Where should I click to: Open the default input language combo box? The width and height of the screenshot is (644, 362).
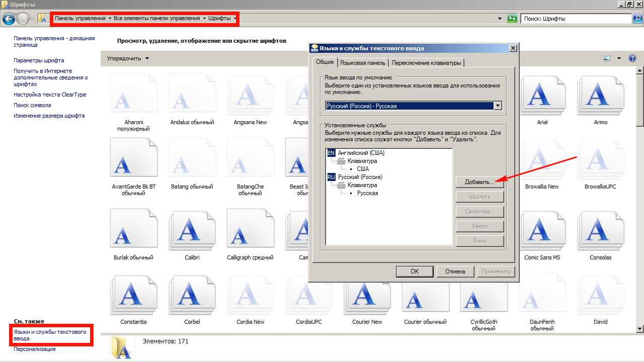tap(414, 106)
